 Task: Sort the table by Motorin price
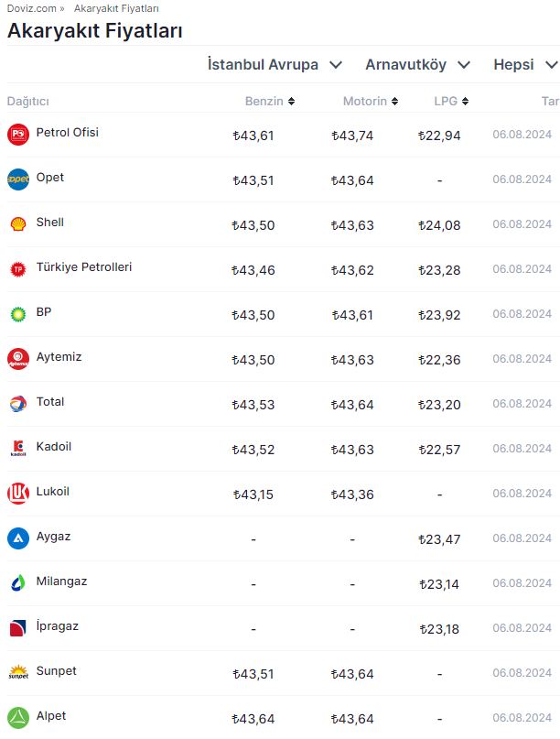tap(371, 102)
